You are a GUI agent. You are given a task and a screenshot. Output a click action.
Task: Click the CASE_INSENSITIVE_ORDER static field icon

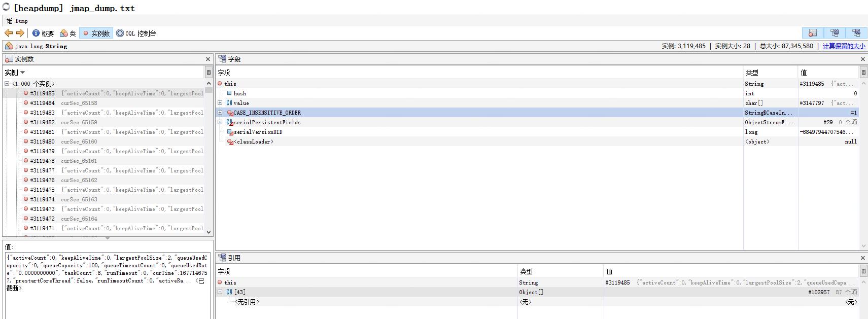pyautogui.click(x=230, y=113)
